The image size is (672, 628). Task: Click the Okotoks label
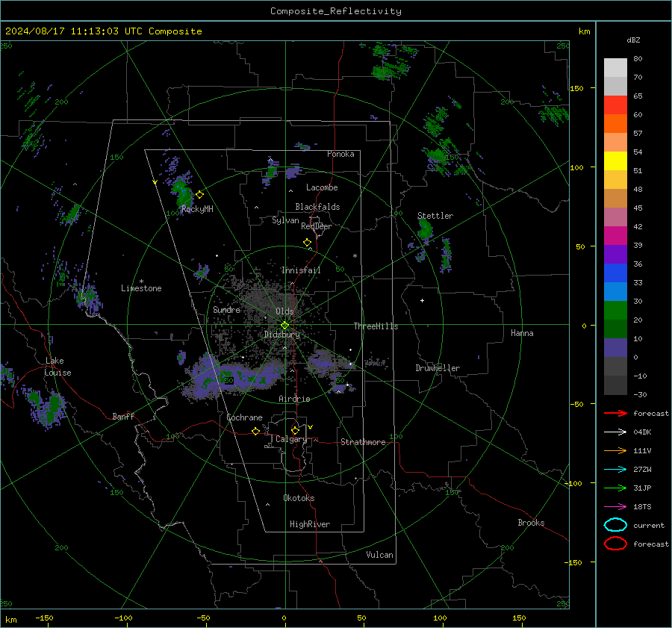point(299,498)
